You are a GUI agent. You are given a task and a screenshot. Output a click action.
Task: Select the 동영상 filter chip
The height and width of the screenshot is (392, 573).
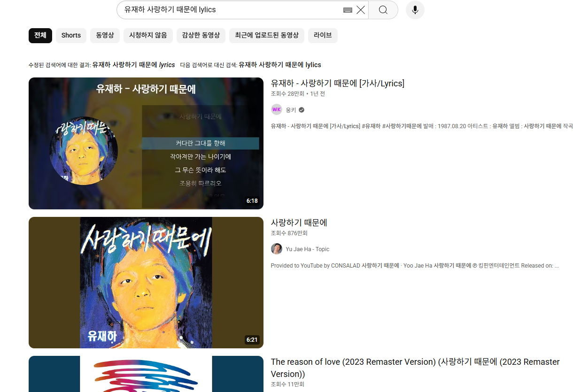[x=105, y=35]
